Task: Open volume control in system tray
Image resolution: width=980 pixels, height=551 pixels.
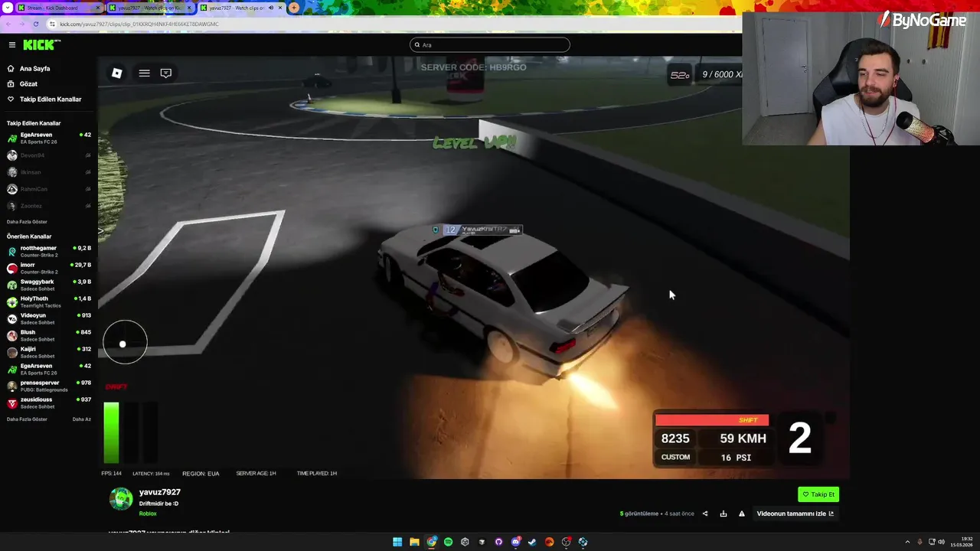Action: (x=941, y=542)
